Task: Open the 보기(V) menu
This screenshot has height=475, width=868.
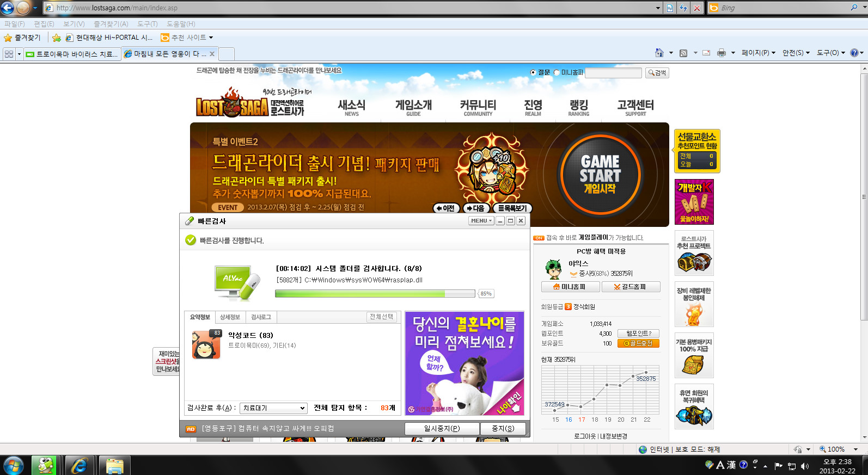Action: point(74,24)
